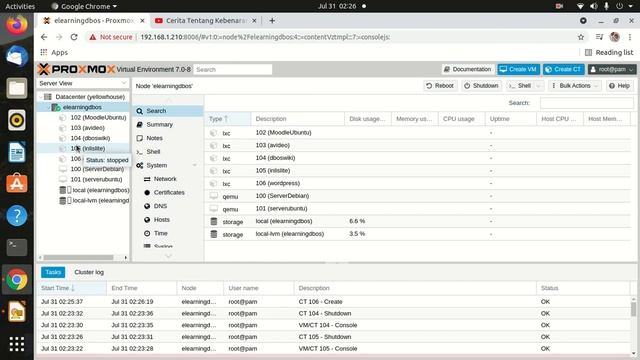Open Chrome three-dot menu

630,37
